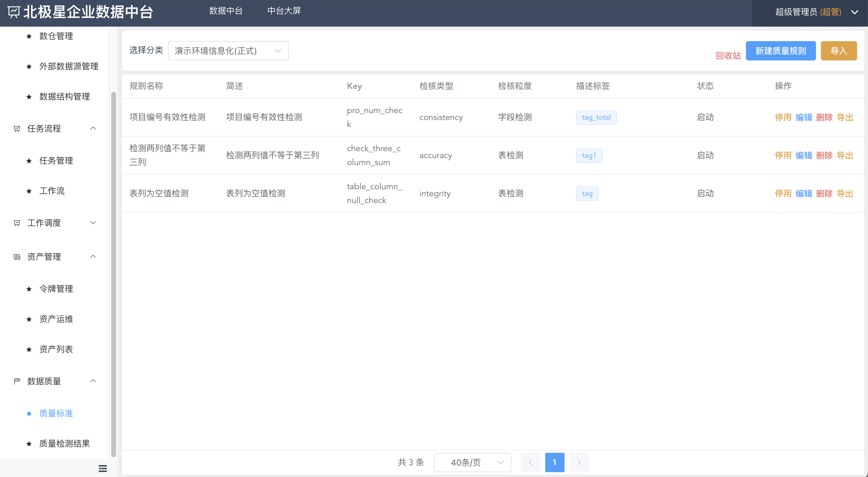The height and width of the screenshot is (477, 868).
Task: Select the 任务流程 section icon
Action: [17, 128]
